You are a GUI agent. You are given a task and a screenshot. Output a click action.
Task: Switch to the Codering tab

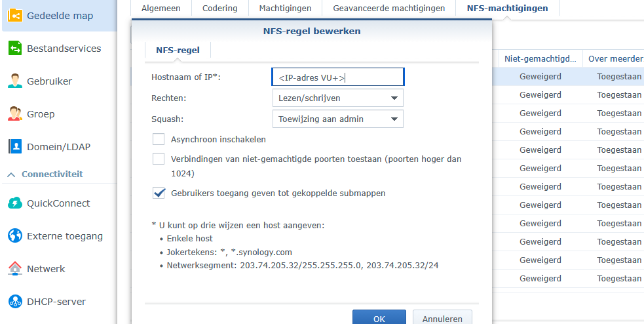point(219,8)
